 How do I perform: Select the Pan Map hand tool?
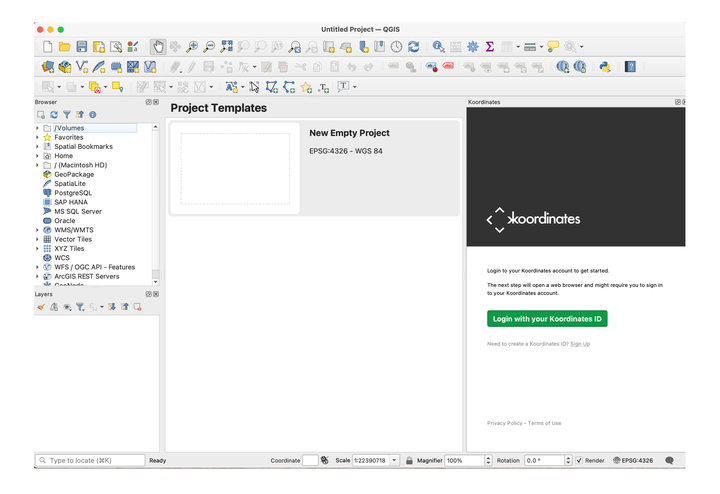pyautogui.click(x=158, y=46)
